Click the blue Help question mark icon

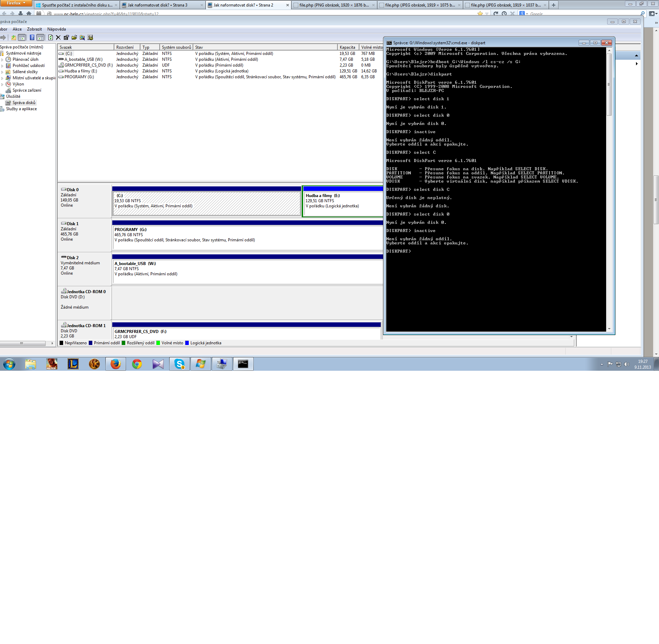(x=32, y=37)
